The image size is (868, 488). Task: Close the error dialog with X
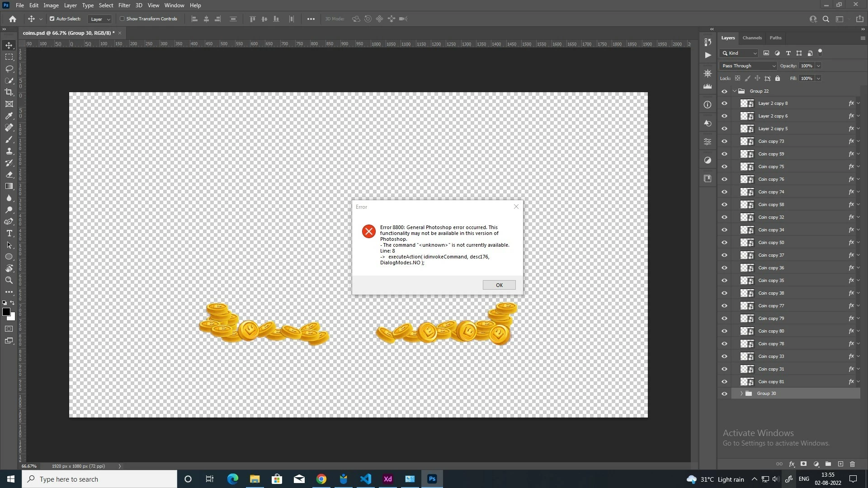[516, 207]
